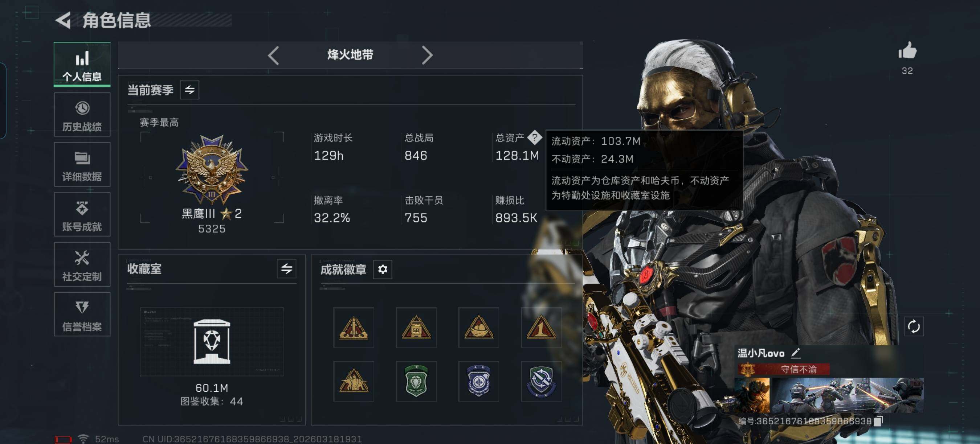Open the 成就徽章 settings gear
The image size is (980, 444).
pos(382,269)
